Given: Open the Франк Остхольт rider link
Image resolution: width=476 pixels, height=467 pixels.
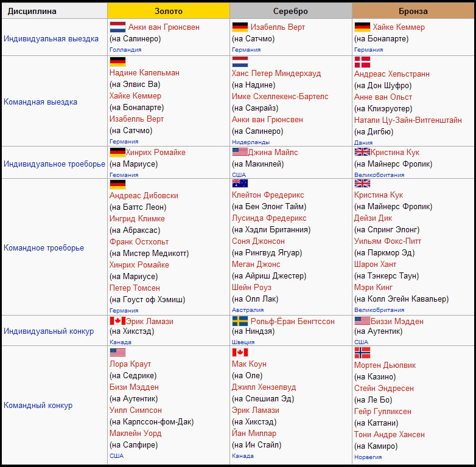Looking at the screenshot, I should [139, 241].
